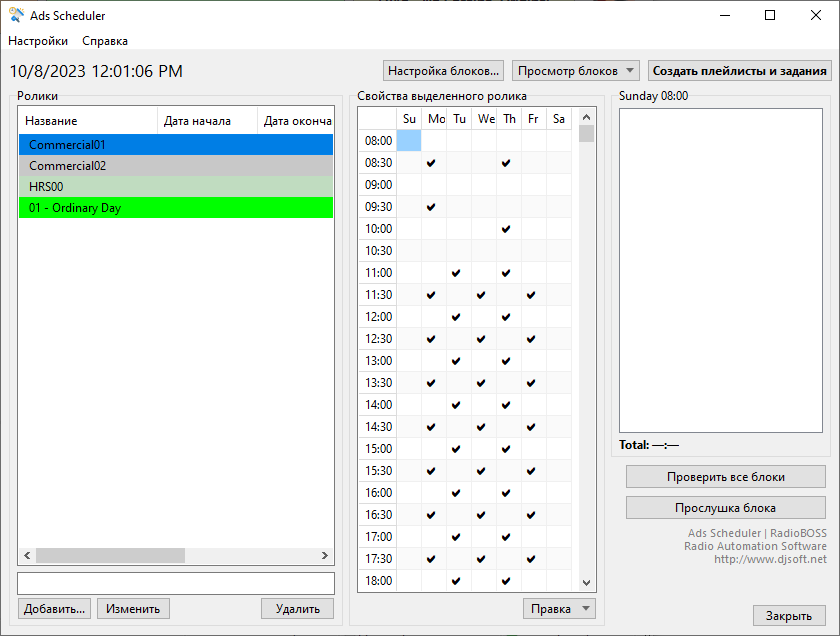Select the 01 - Ordinary Day row
The image size is (840, 636).
pyautogui.click(x=176, y=207)
